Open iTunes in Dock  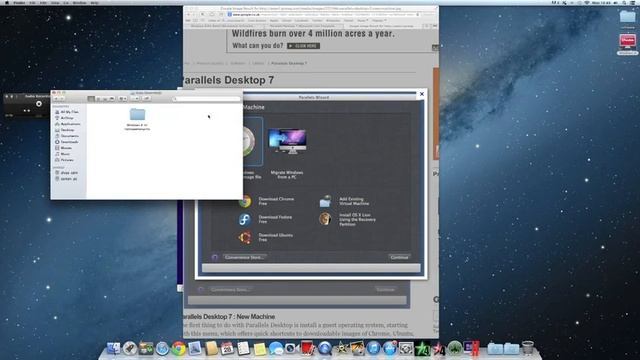point(373,349)
